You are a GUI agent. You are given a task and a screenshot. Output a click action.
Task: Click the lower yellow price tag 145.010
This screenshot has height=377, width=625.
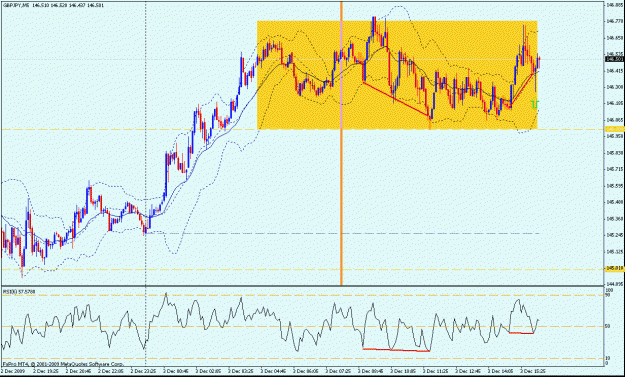(614, 269)
